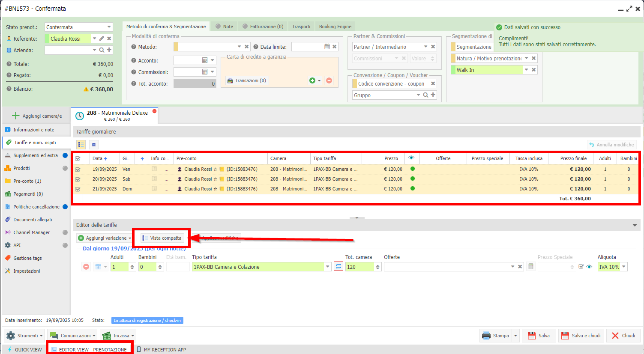Toggle checkbox for the 19/09/2025 rate row

coord(78,169)
